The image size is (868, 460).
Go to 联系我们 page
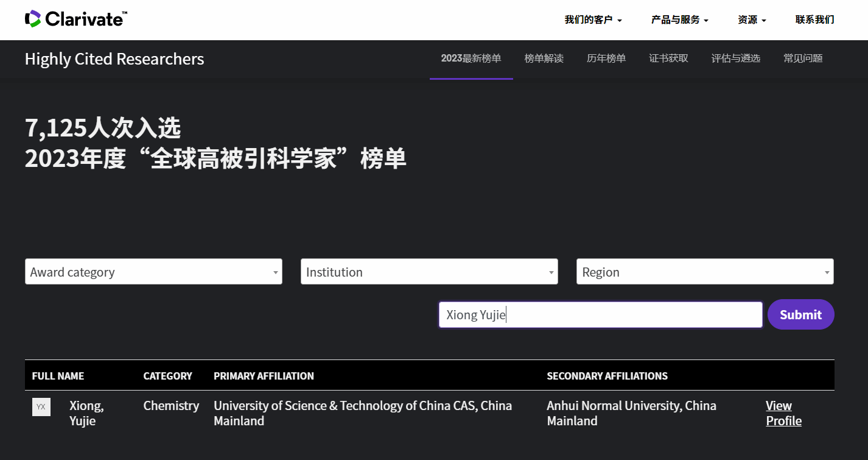[x=814, y=20]
